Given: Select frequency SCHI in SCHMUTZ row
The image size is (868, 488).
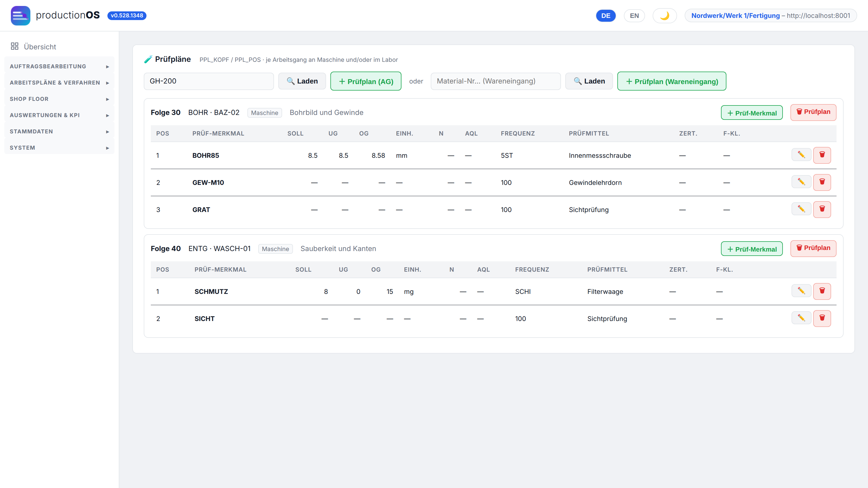Looking at the screenshot, I should tap(523, 291).
